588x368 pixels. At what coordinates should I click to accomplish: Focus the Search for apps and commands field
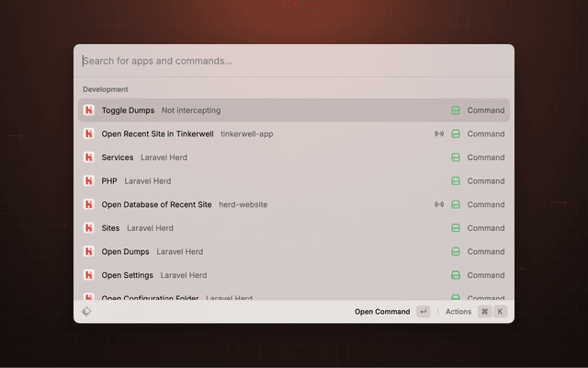[x=294, y=62]
